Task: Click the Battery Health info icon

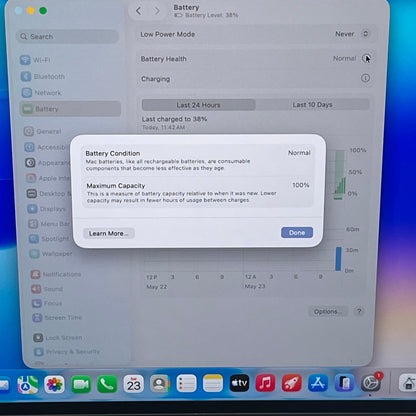Action: click(366, 58)
